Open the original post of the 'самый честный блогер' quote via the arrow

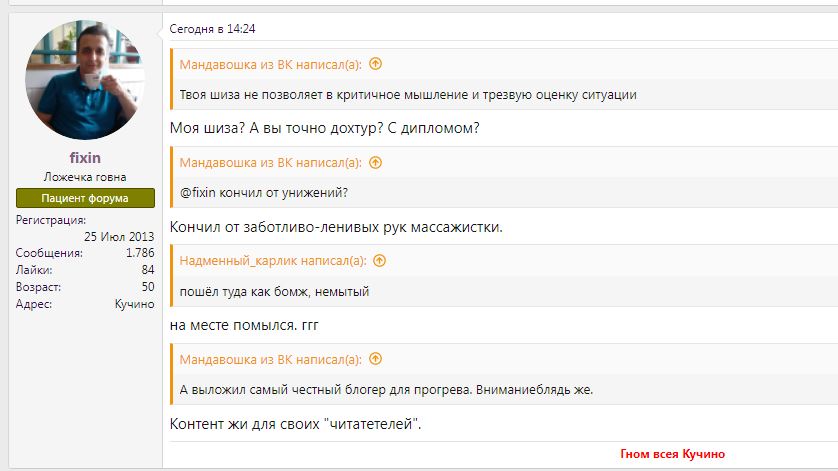[x=376, y=359]
